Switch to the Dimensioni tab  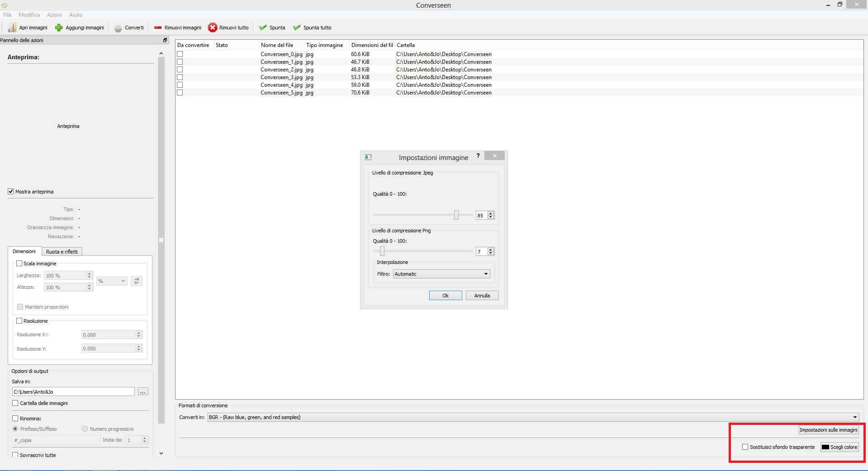[24, 251]
